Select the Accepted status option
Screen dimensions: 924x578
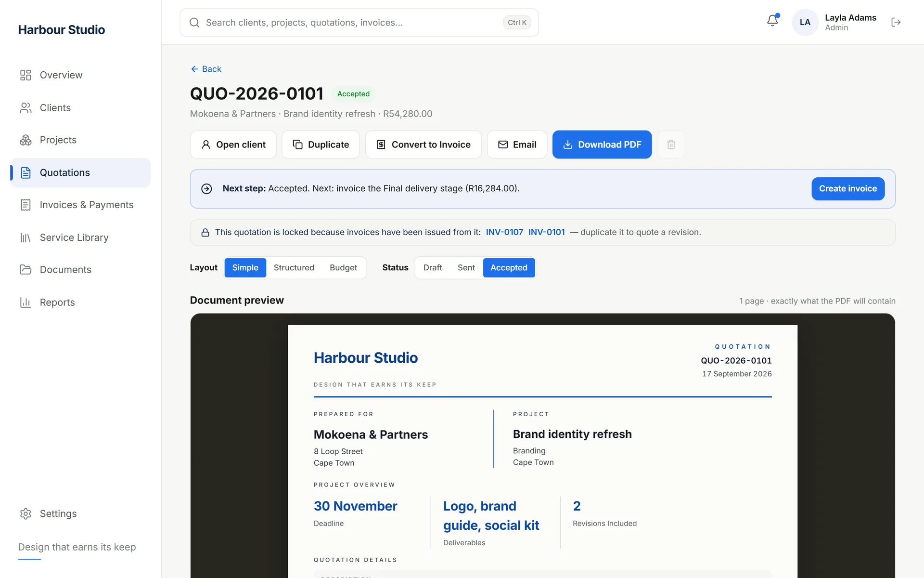point(509,268)
